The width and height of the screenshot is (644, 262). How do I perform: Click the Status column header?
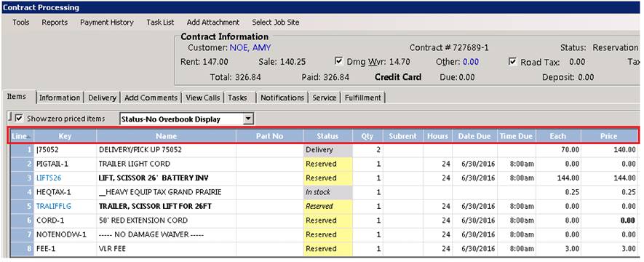pos(327,136)
